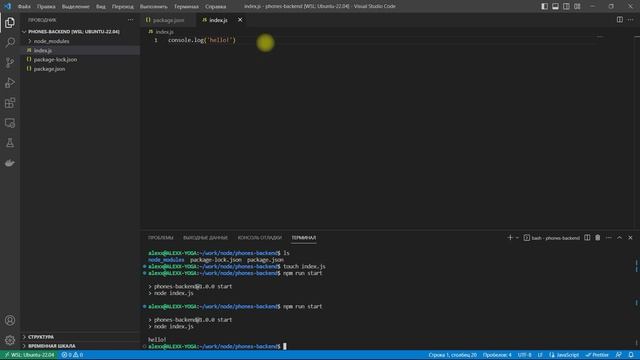The height and width of the screenshot is (360, 640).
Task: Open errors and warnings status item
Action: coord(72,355)
